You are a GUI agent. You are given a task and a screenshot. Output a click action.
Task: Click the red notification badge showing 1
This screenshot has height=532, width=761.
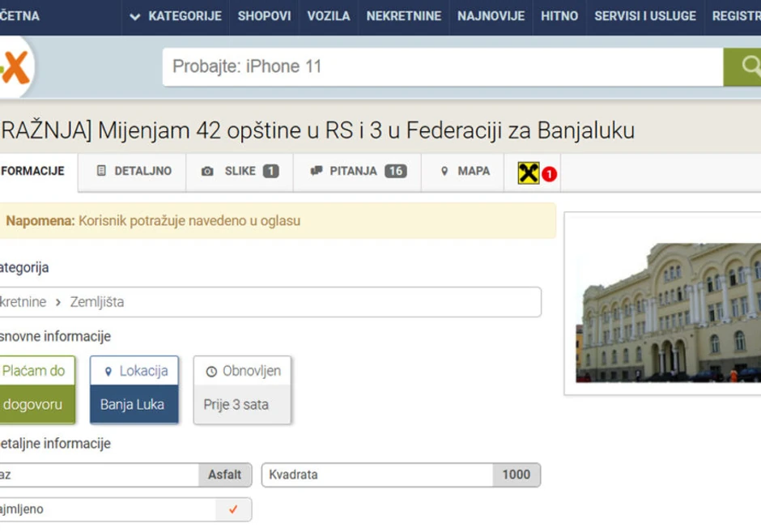point(549,174)
